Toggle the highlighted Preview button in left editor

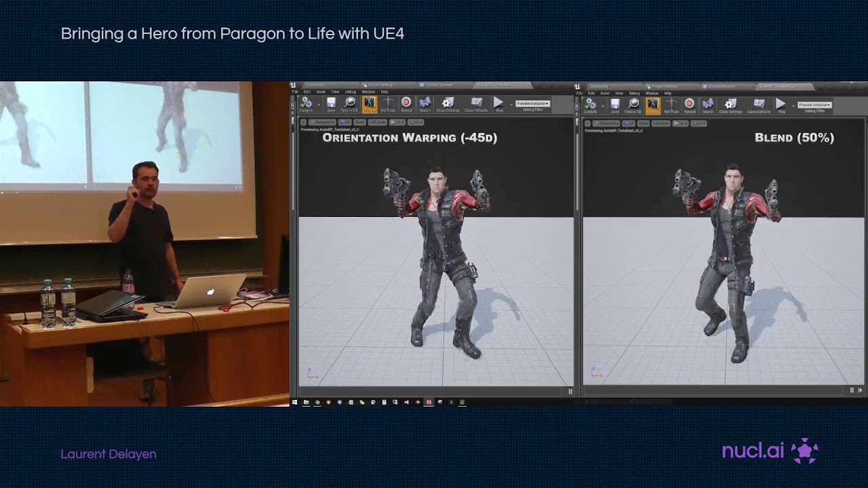[x=370, y=104]
